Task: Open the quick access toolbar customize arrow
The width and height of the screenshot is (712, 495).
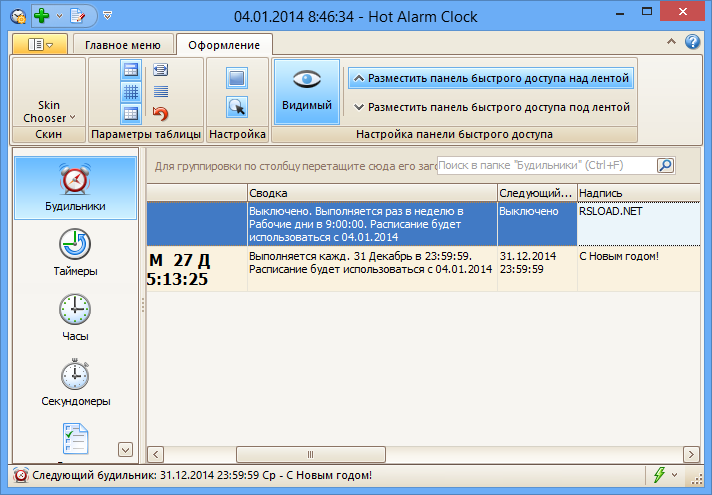Action: [x=108, y=16]
